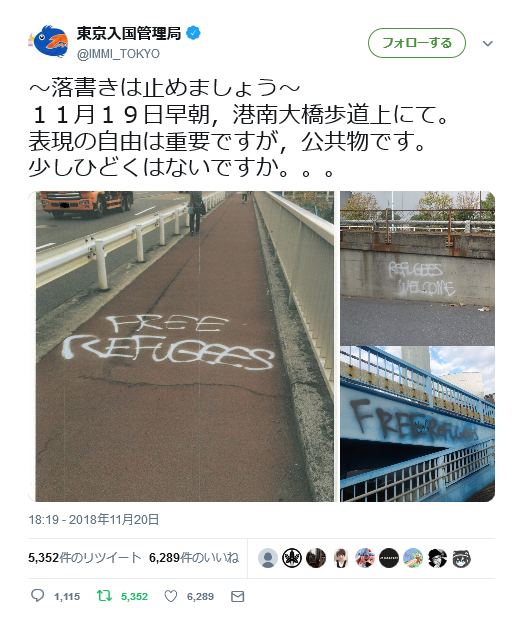Open the 東京入国管理局 account name
Screen dimensions: 524x628
click(x=129, y=33)
